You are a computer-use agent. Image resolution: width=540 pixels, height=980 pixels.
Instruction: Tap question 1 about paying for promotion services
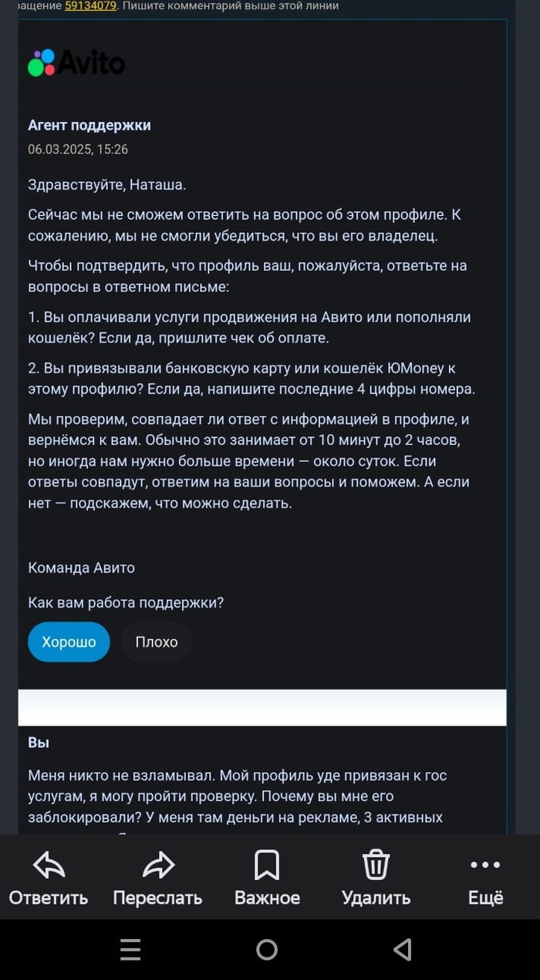249,327
